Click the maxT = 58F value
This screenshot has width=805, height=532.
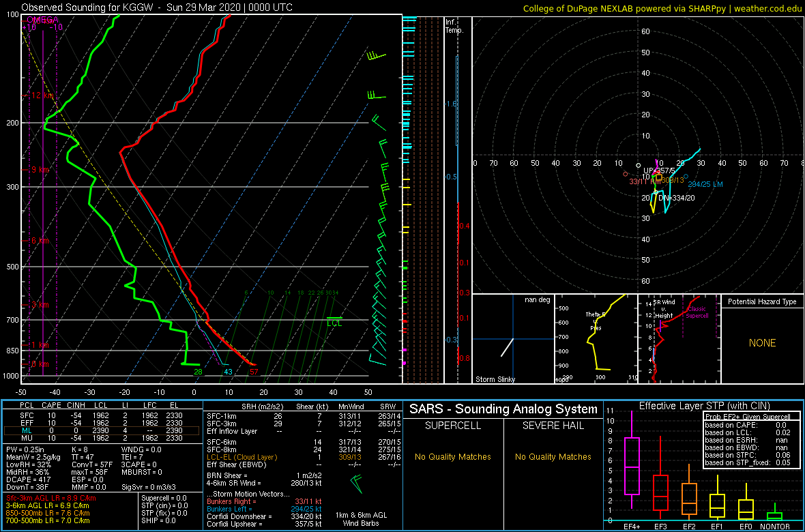tap(91, 473)
